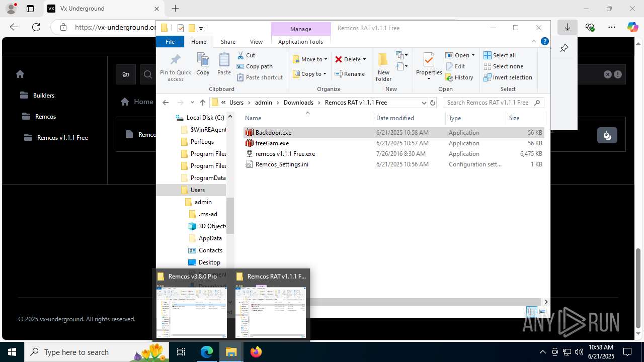Switch to the large icons view
The height and width of the screenshot is (362, 644).
542,312
